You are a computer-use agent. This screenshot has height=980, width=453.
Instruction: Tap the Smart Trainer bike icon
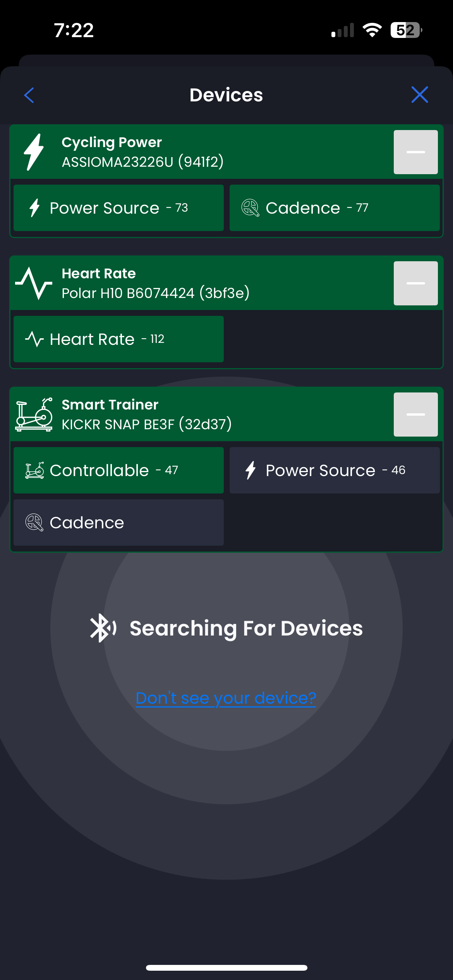(34, 415)
